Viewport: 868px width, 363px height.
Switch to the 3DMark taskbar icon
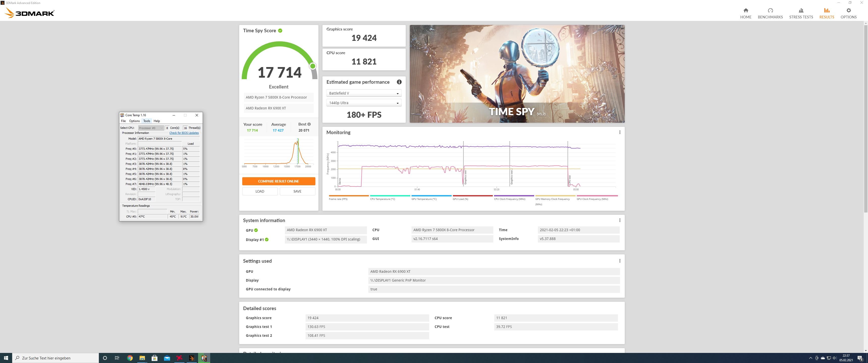192,358
